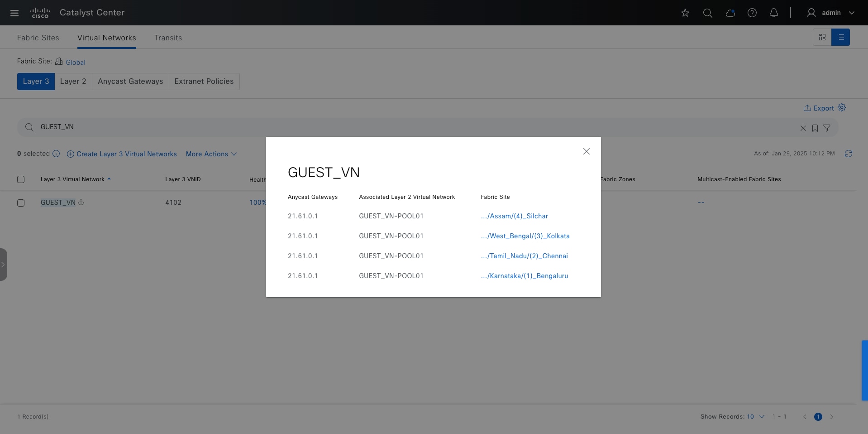
Task: Click the selected info icon
Action: (x=56, y=154)
